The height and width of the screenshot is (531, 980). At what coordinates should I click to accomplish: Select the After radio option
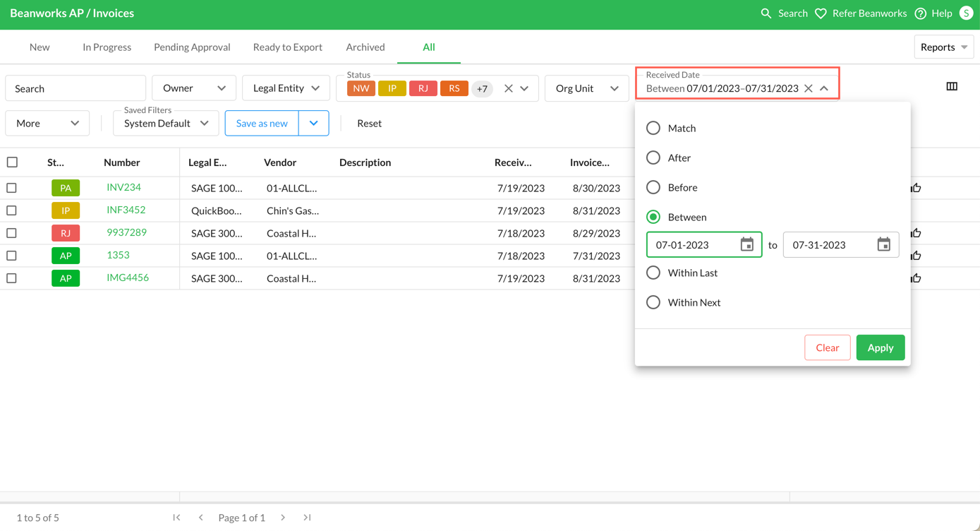coord(653,157)
